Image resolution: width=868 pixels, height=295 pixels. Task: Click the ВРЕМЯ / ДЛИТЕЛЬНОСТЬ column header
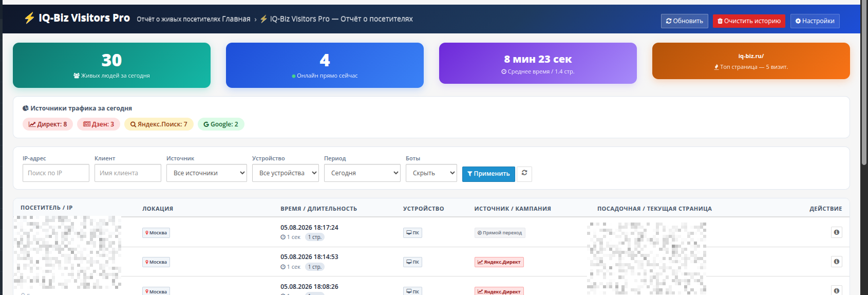click(x=318, y=209)
